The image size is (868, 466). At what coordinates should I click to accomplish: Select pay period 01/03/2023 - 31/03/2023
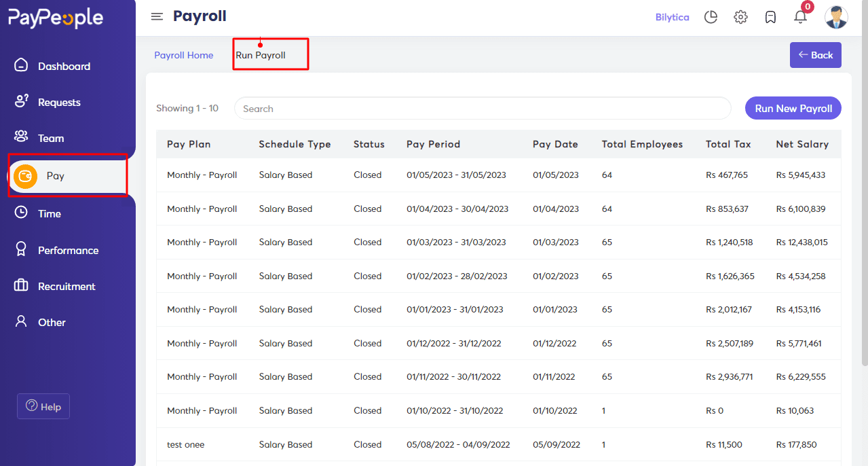coord(456,243)
